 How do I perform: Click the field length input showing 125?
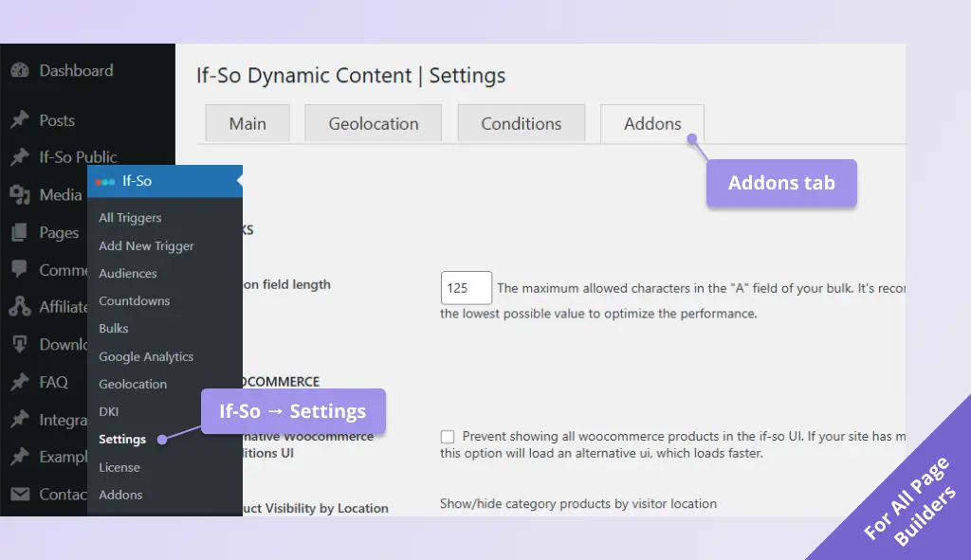(x=466, y=287)
